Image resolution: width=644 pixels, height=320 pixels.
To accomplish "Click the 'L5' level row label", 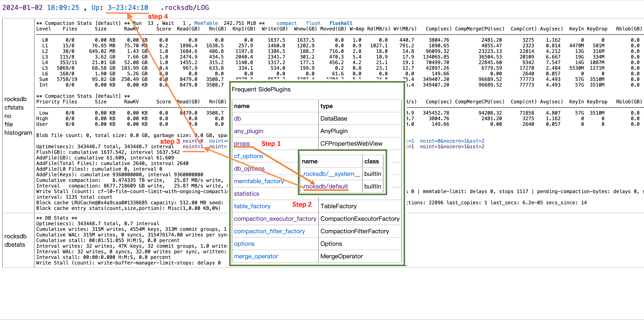I will click(x=45, y=68).
